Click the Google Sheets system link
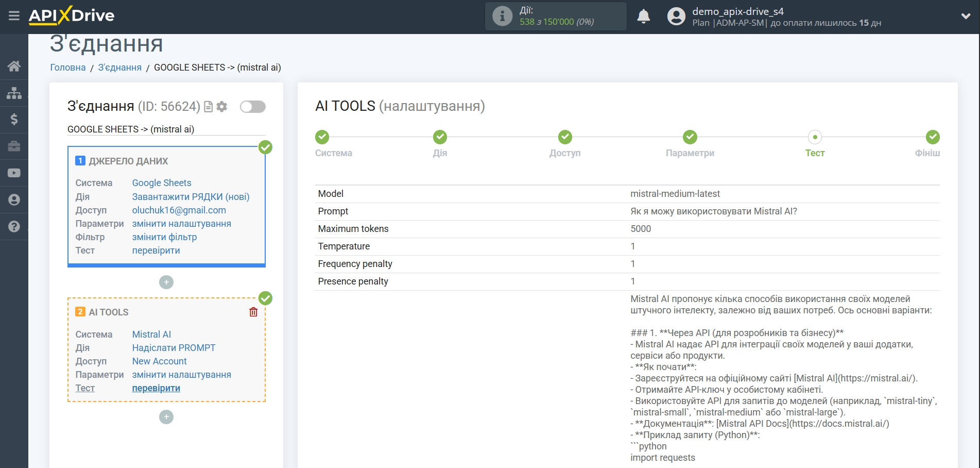 [x=161, y=183]
